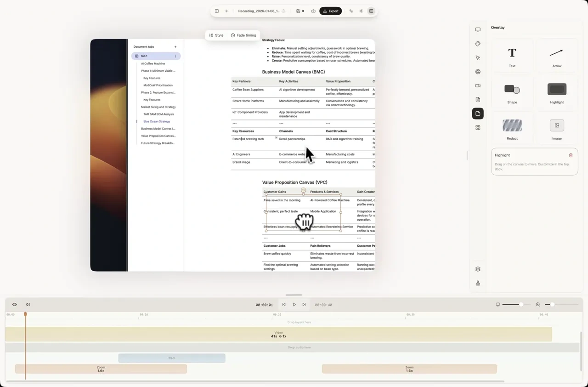
Task: Open the camera settings panel
Action: click(478, 85)
